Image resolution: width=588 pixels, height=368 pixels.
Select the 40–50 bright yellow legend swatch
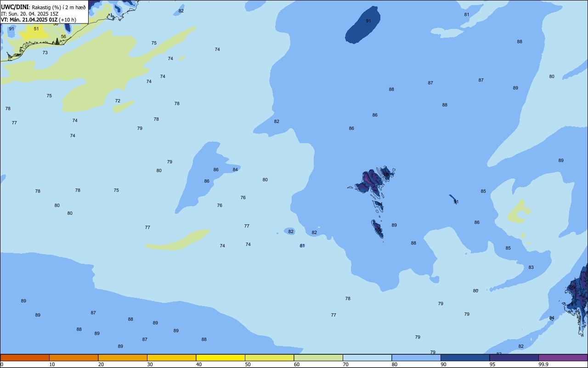point(220,357)
